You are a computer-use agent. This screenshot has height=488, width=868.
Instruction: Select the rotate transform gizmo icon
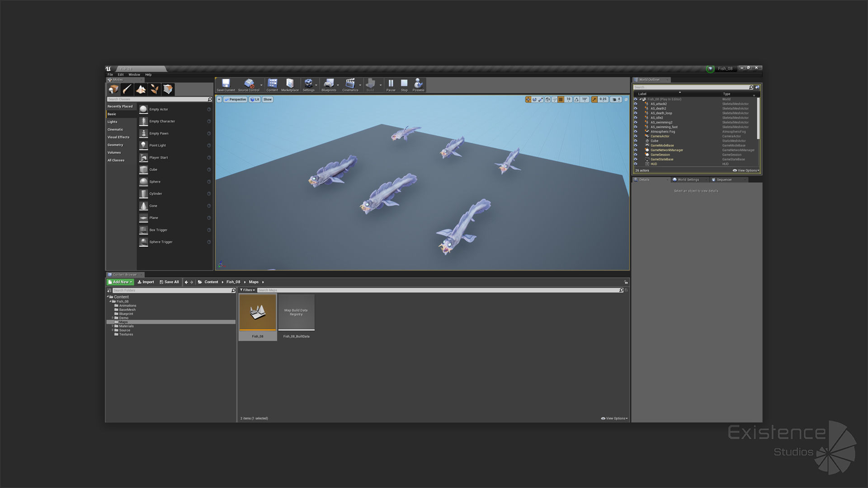coord(534,99)
